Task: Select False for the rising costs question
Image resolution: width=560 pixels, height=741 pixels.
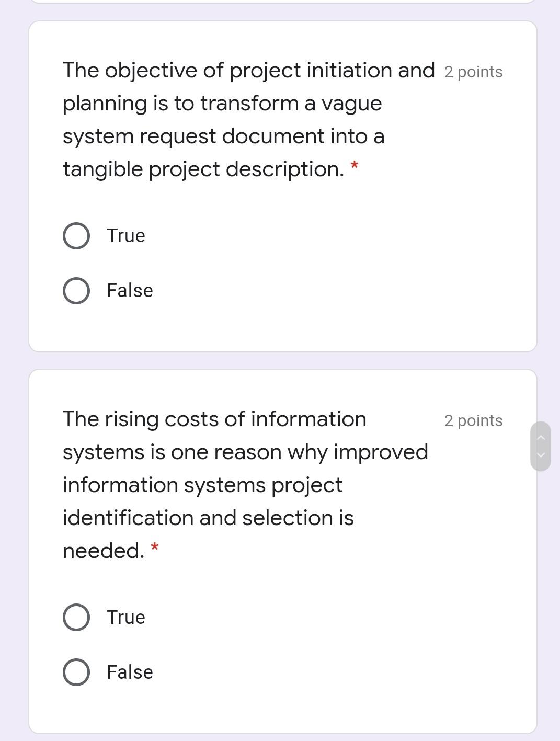Action: pos(76,672)
